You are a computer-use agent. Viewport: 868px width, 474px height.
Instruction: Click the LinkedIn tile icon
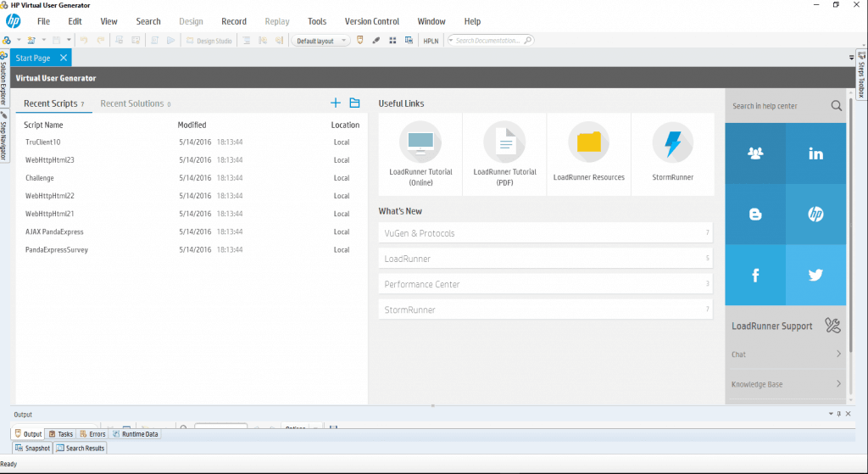815,153
